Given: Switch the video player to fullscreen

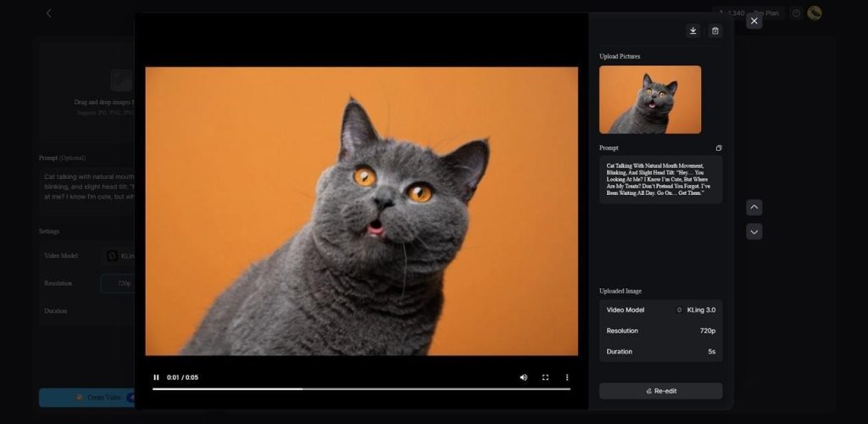Looking at the screenshot, I should click(x=545, y=377).
